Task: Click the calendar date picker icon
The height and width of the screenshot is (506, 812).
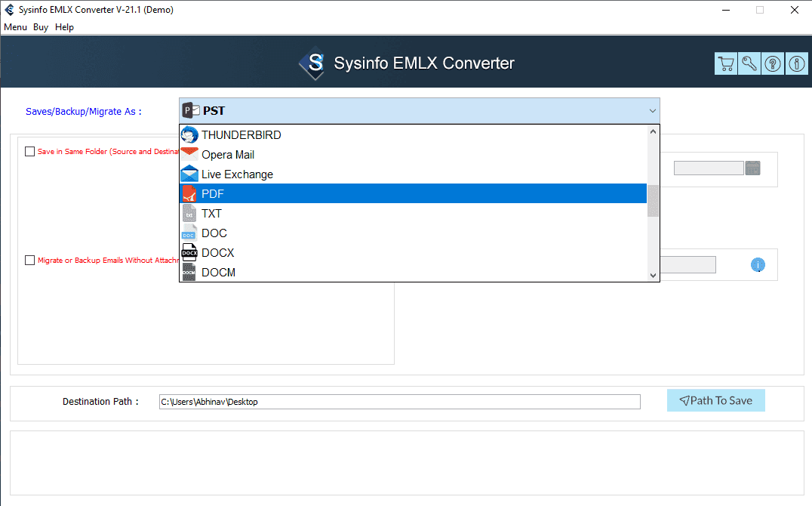Action: 752,168
